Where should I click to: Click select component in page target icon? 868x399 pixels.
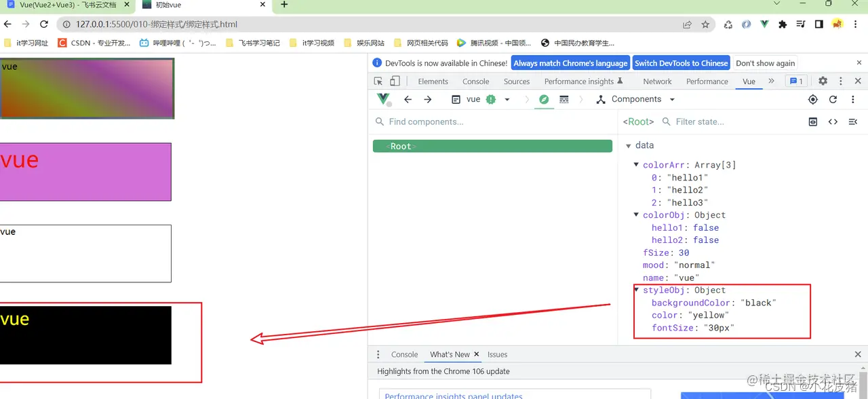pyautogui.click(x=813, y=100)
